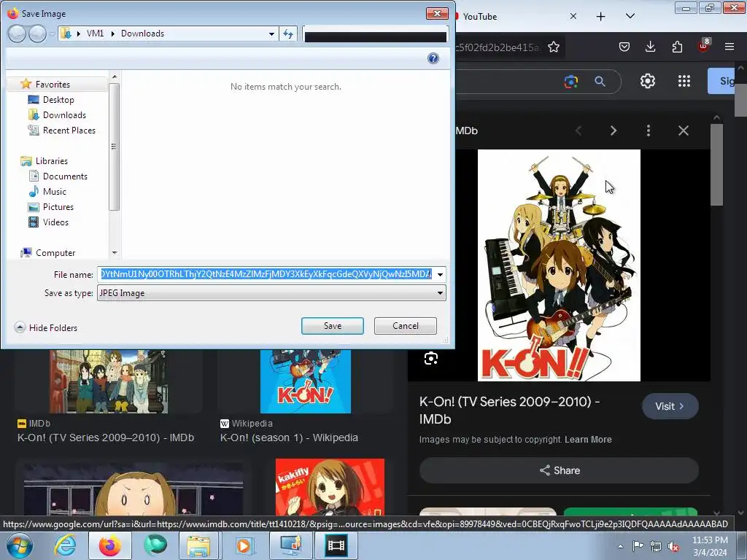Screen dimensions: 747x560
Task: Open Firefox Pocket save icon
Action: (x=624, y=47)
